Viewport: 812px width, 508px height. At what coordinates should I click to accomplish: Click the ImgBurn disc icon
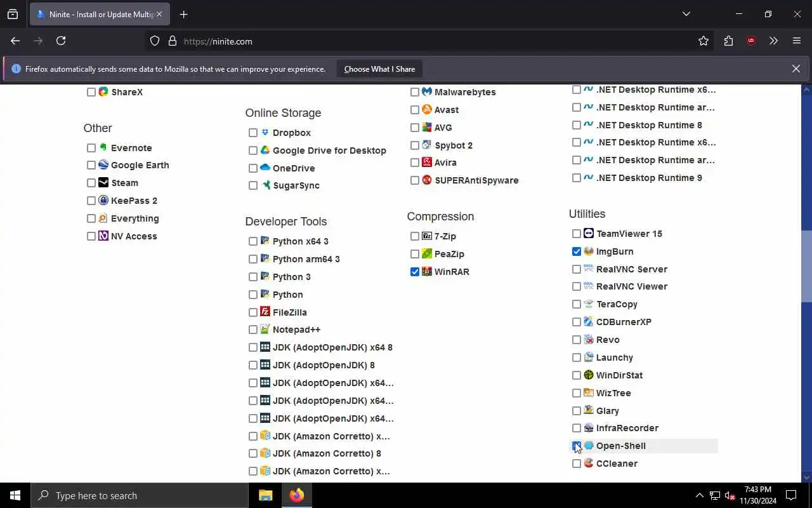coord(589,251)
